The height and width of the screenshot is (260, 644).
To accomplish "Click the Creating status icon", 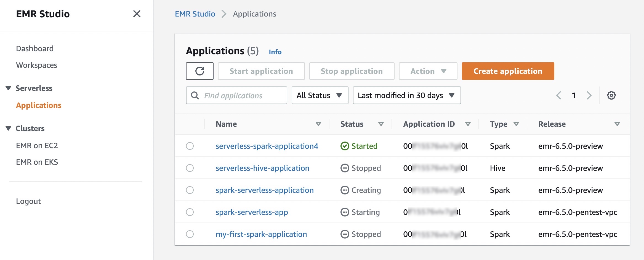I will click(x=345, y=190).
